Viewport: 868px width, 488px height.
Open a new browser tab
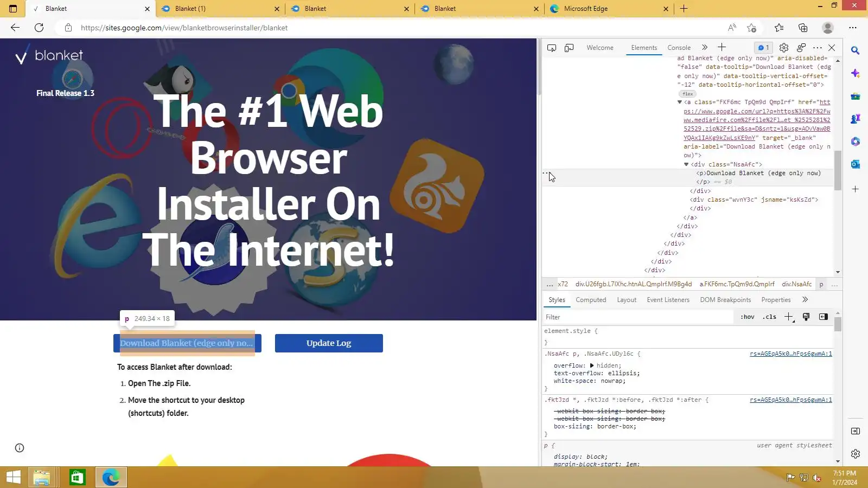pyautogui.click(x=684, y=9)
